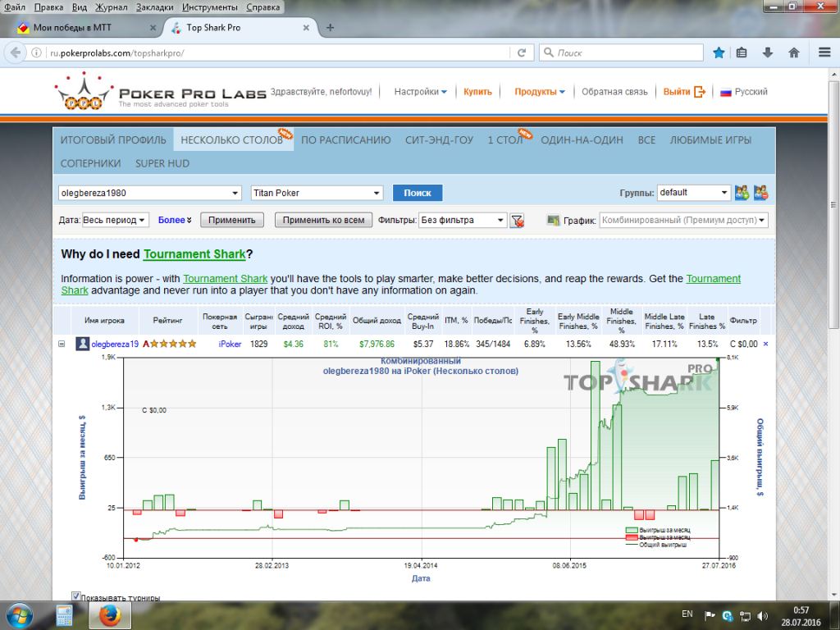Click the Tournament Shark link in the heading
Viewport: 840px width, 630px height.
tap(194, 254)
